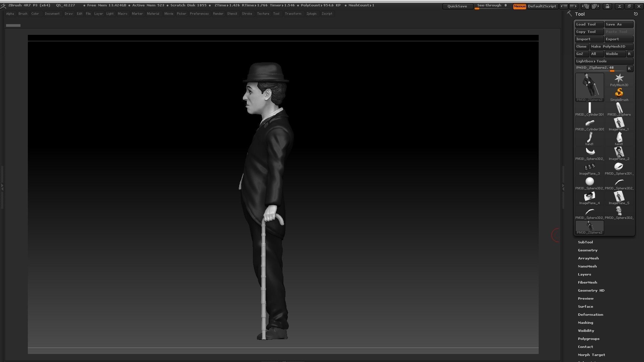Open Lightbox Tools
The image size is (644, 362).
(604, 61)
